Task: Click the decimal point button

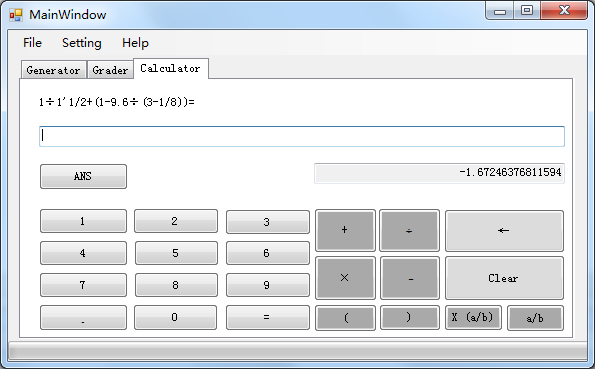Action: click(83, 317)
